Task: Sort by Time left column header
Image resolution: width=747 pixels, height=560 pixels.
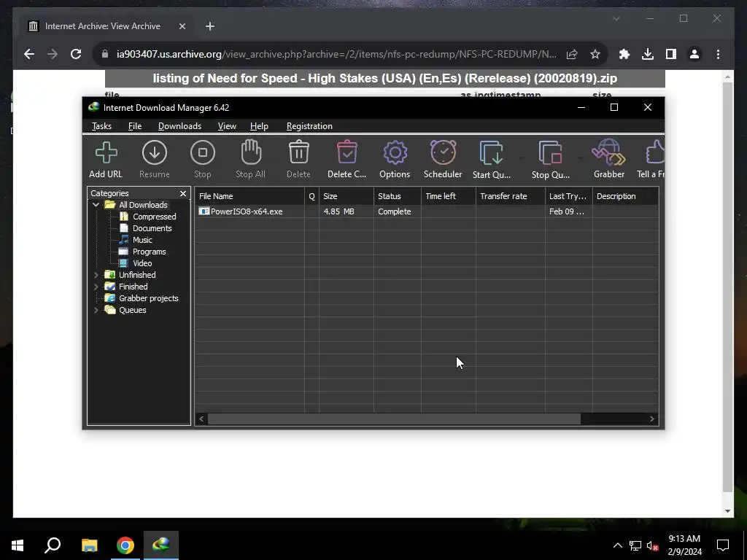Action: [449, 196]
